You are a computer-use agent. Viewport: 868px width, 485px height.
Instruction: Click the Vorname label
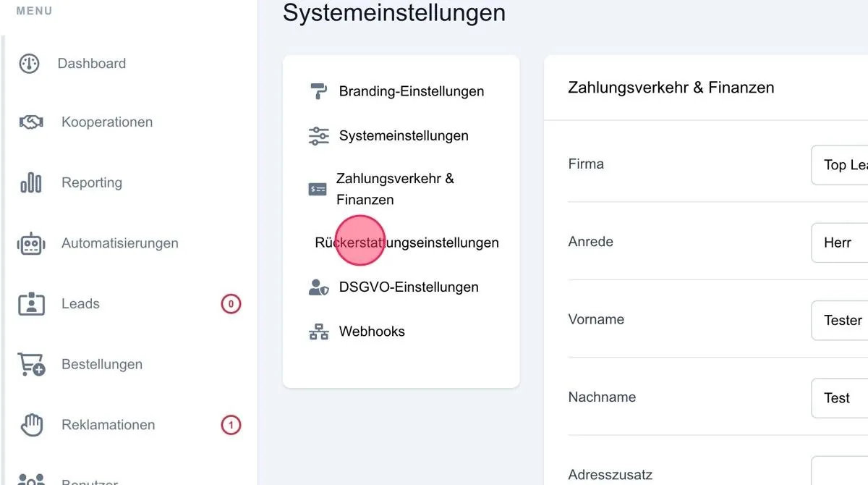click(596, 319)
